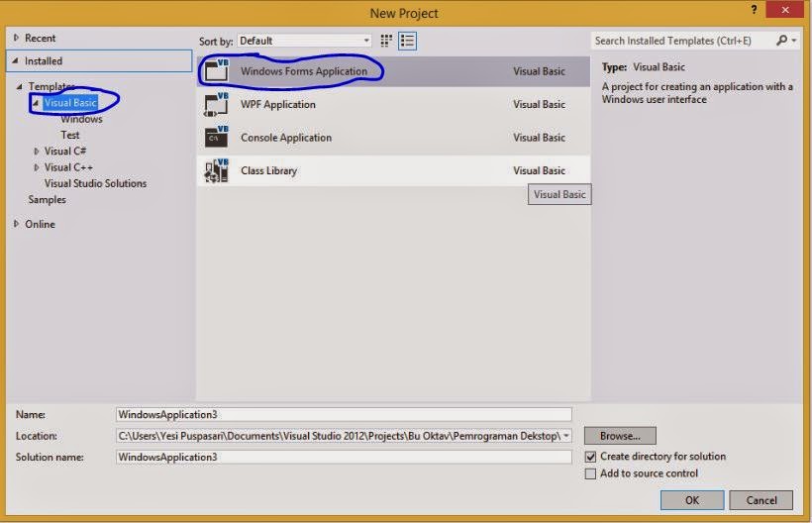Select the Windows Forms Application template icon
The width and height of the screenshot is (812, 523).
(x=217, y=70)
